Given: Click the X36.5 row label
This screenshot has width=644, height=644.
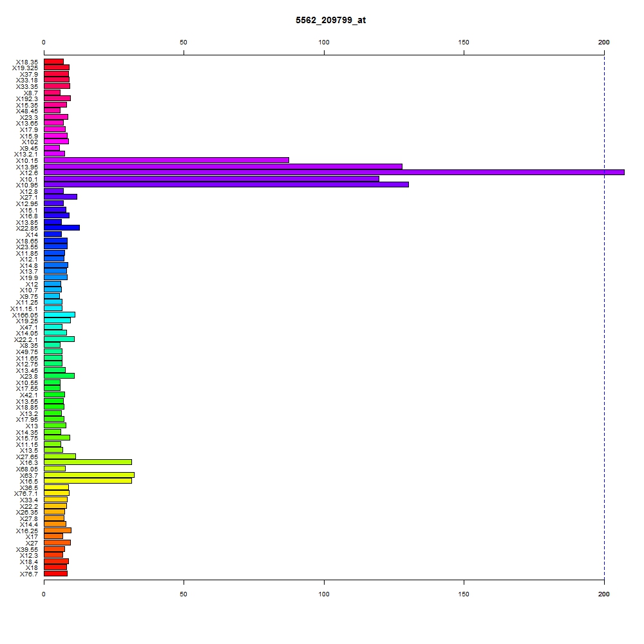Looking at the screenshot, I should pyautogui.click(x=29, y=488).
